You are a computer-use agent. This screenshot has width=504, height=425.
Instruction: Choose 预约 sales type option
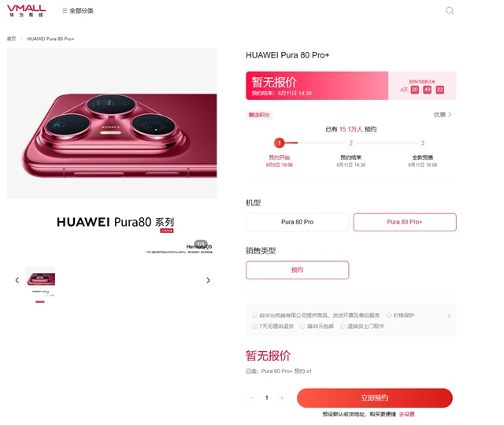click(x=298, y=270)
